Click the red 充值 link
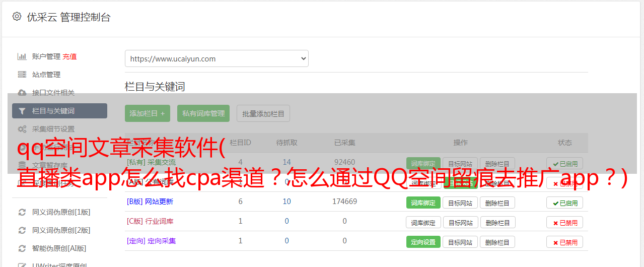 tap(70, 56)
